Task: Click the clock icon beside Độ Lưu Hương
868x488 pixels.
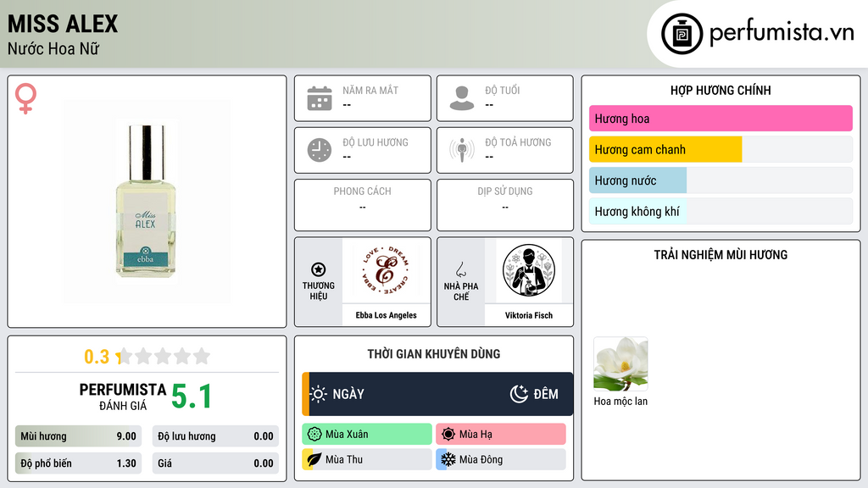Action: pos(320,150)
